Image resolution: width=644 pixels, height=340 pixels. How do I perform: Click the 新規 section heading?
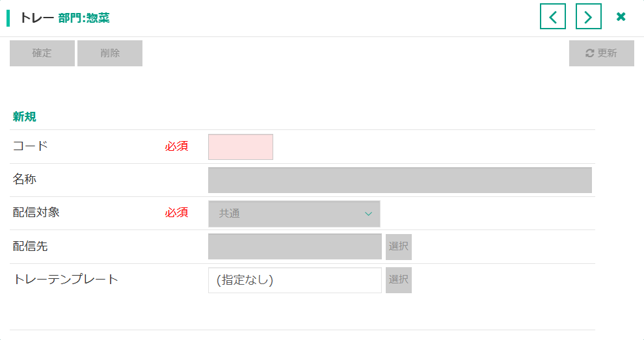click(x=25, y=117)
